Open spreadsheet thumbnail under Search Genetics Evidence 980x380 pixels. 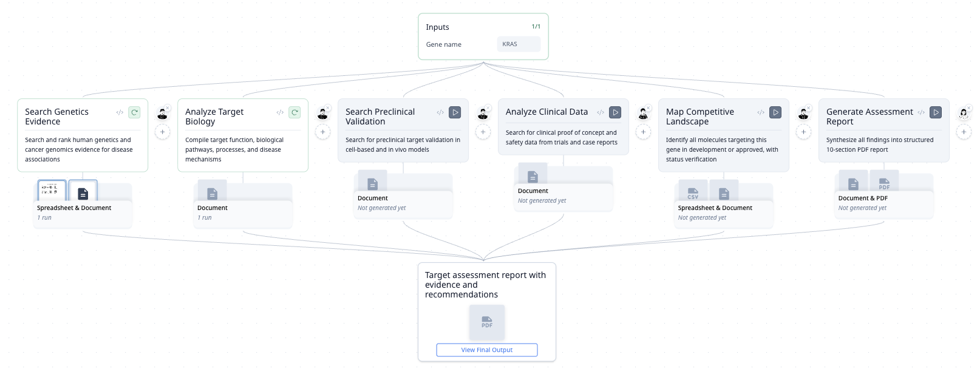point(52,191)
